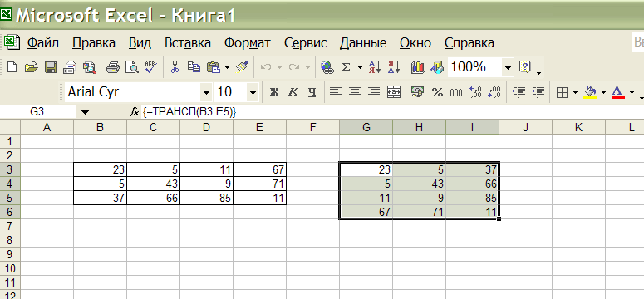The height and width of the screenshot is (299, 644).
Task: Open the fill color palette arrow
Action: (x=603, y=93)
